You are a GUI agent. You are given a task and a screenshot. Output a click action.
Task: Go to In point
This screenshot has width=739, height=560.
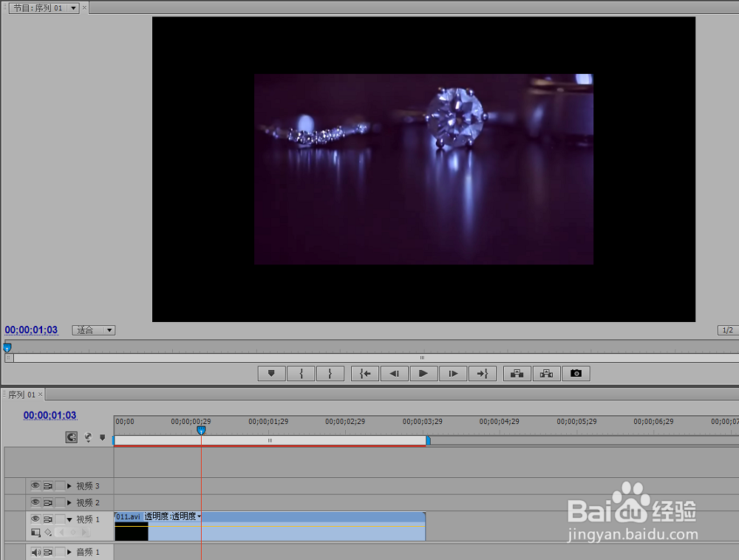pos(365,374)
